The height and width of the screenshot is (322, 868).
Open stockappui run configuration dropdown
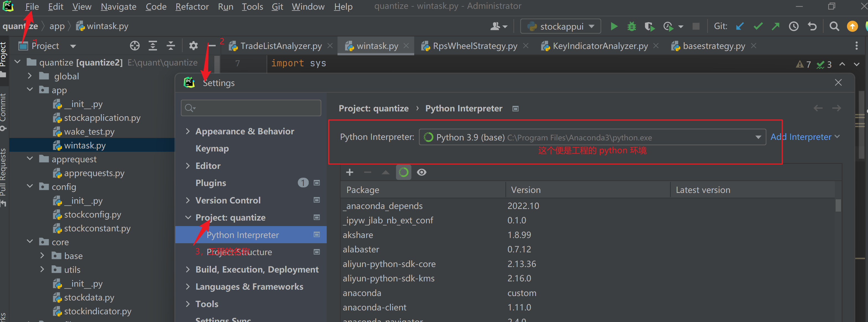click(x=561, y=26)
